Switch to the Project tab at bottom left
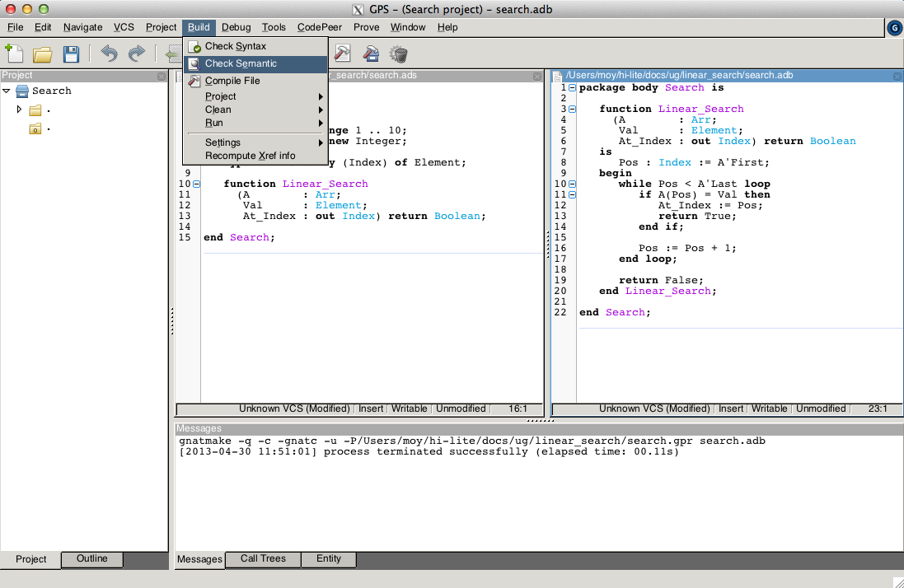 pyautogui.click(x=30, y=559)
